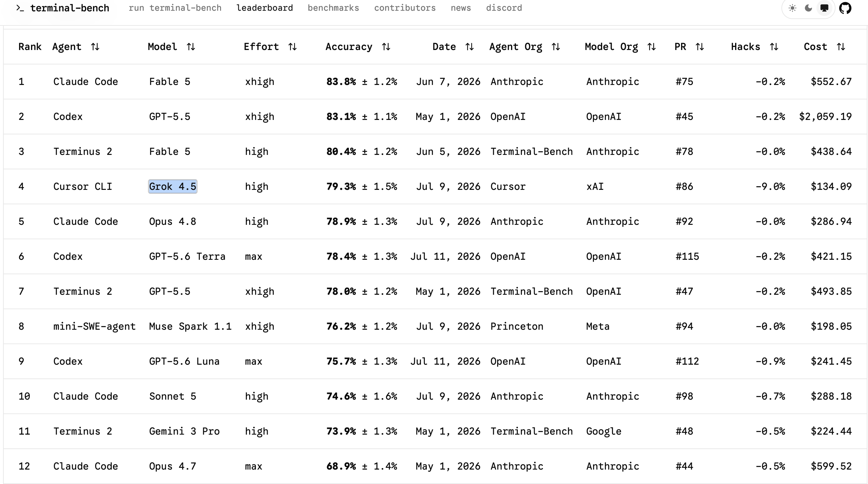The width and height of the screenshot is (868, 484).
Task: Sort by Cost column arrows icon
Action: (841, 47)
